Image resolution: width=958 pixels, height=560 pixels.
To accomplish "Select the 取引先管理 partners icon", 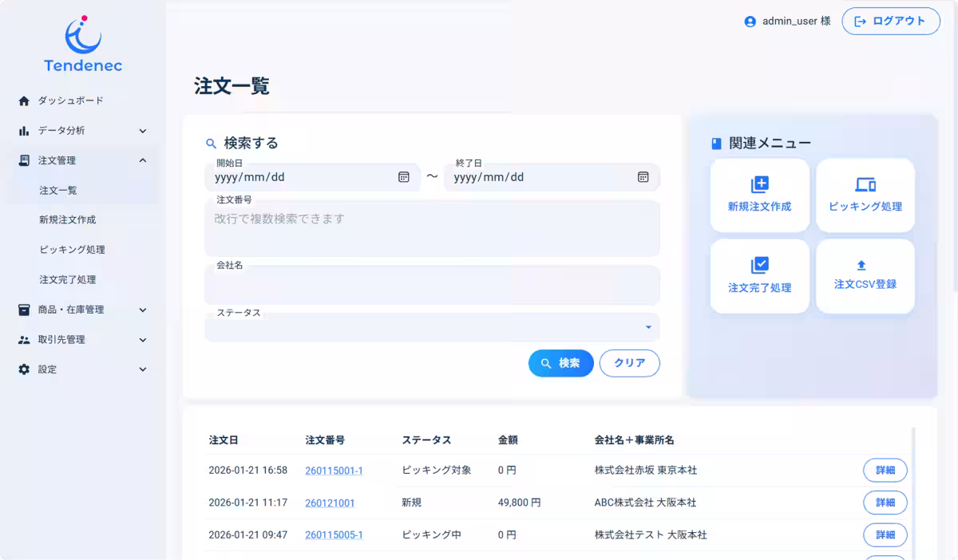I will tap(24, 339).
